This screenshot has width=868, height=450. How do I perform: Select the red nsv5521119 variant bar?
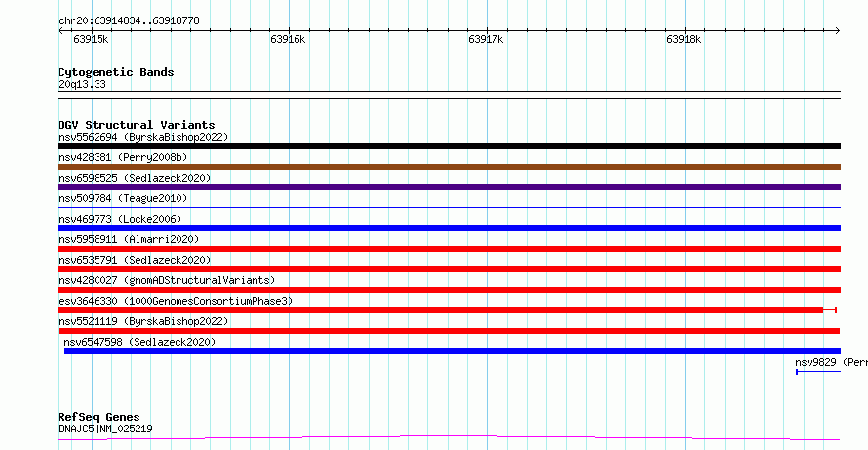[x=449, y=331]
